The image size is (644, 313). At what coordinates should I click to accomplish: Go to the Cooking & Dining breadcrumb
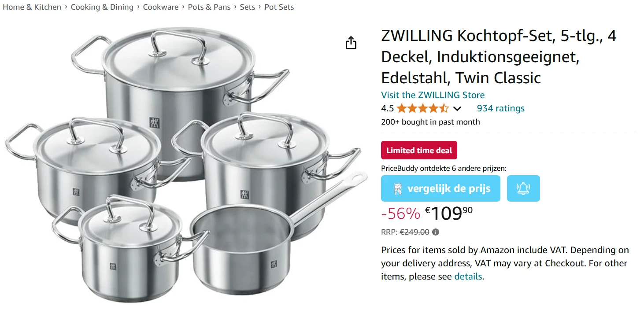(102, 7)
